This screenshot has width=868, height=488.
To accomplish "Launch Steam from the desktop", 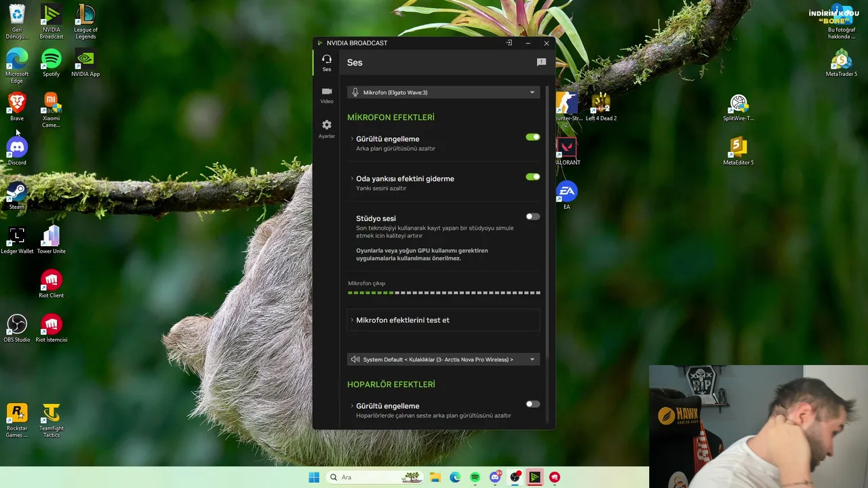I will pyautogui.click(x=17, y=196).
